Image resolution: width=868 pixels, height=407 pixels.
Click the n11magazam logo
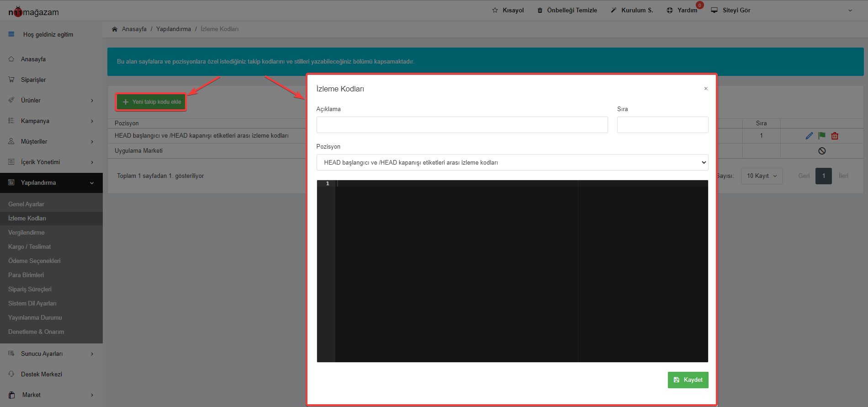34,12
